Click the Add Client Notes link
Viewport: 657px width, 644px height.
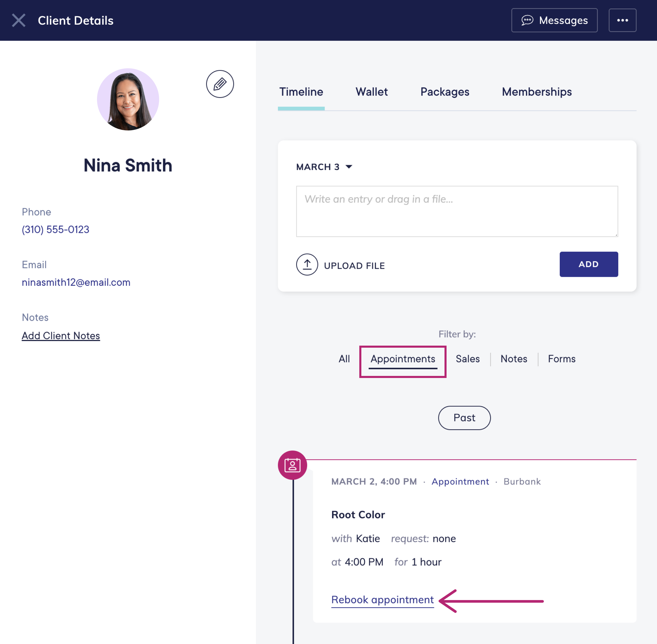[x=61, y=336]
